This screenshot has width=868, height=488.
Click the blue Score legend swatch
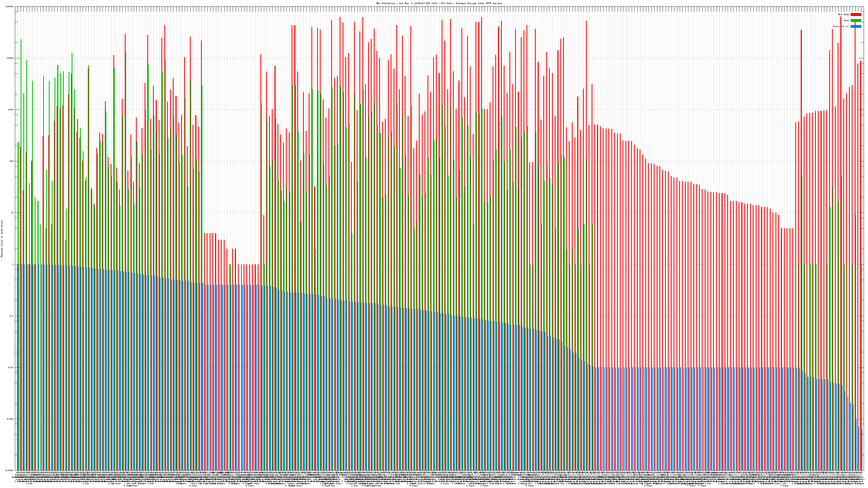point(856,26)
